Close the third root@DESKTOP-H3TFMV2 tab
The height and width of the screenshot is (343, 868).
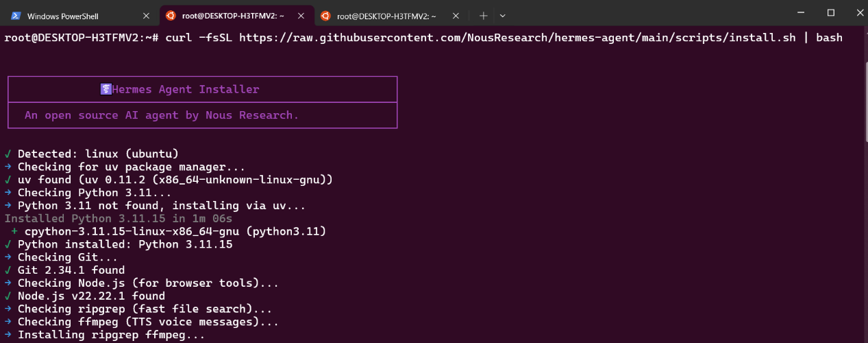(x=456, y=15)
